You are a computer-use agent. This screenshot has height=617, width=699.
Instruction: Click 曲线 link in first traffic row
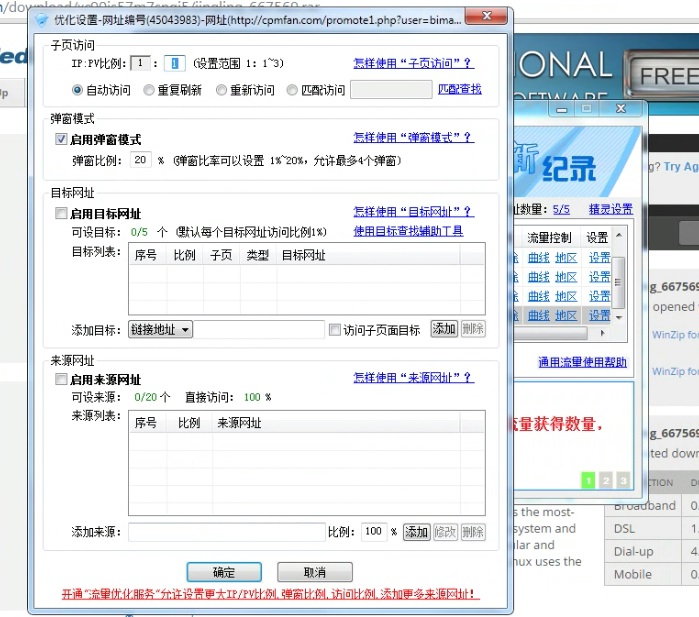tap(539, 258)
